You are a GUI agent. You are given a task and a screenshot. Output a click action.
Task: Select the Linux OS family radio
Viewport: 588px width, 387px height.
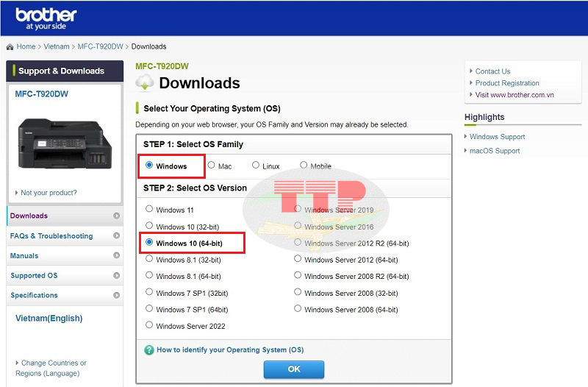tap(256, 165)
